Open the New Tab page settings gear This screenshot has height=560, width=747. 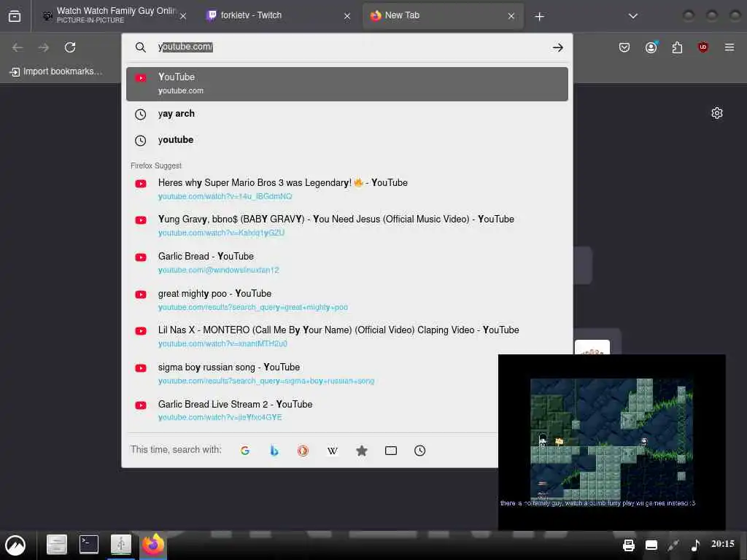(x=717, y=113)
